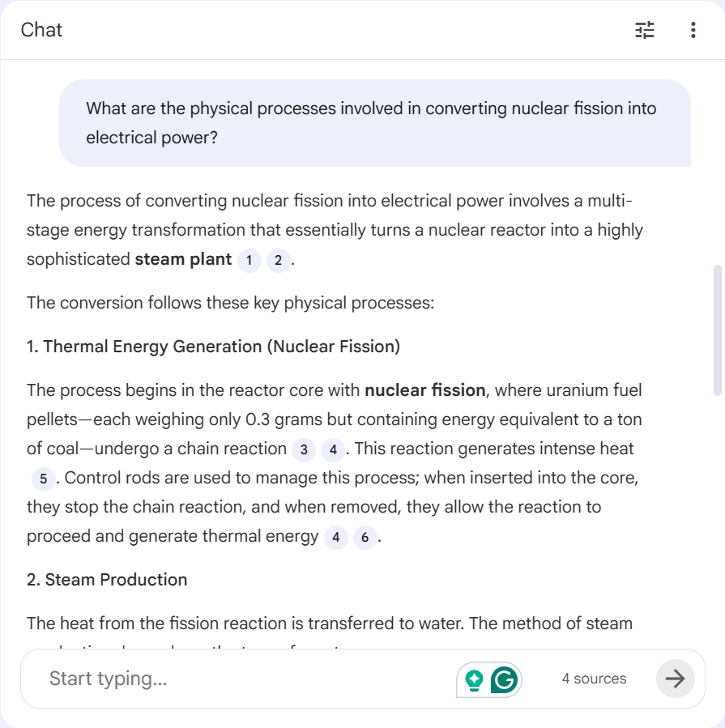Image resolution: width=725 pixels, height=728 pixels.
Task: Open citation 4 after thermal energy
Action: pos(336,537)
